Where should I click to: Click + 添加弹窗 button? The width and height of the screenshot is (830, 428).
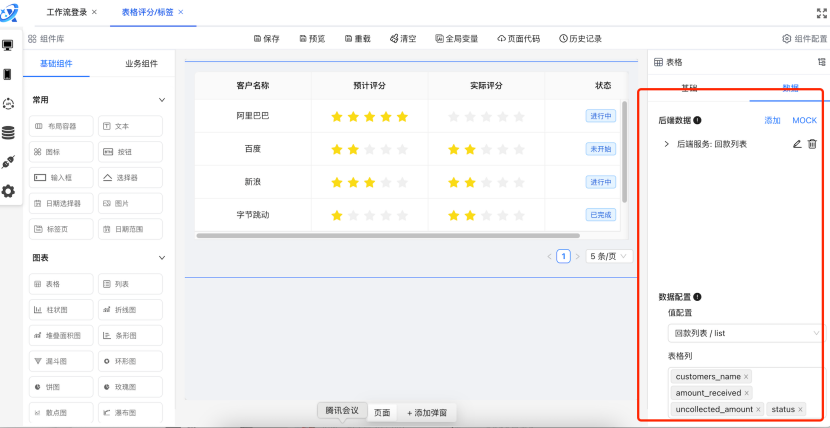coord(427,413)
